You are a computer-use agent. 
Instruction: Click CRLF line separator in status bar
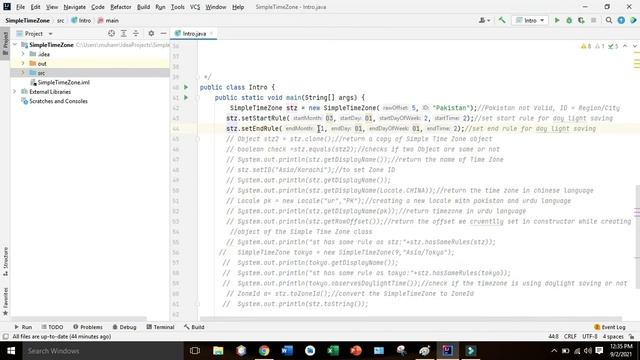(570, 336)
